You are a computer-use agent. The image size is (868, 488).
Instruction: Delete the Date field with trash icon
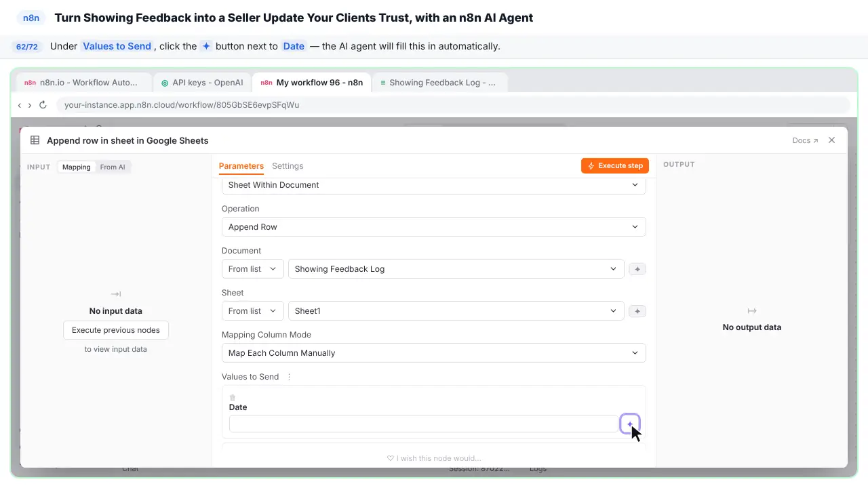233,397
